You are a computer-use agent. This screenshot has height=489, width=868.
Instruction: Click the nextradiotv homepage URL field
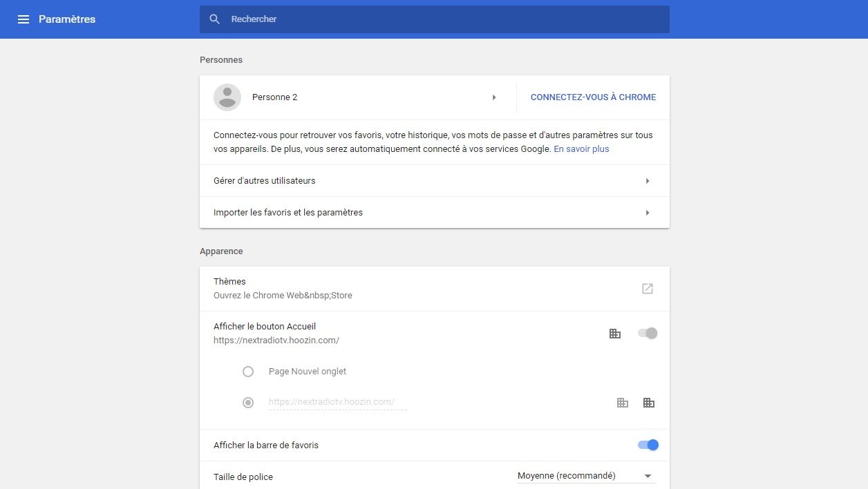[337, 402]
